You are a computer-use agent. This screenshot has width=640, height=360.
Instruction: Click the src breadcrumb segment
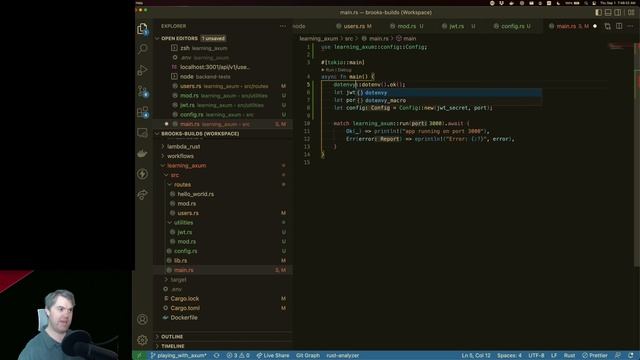click(x=349, y=38)
